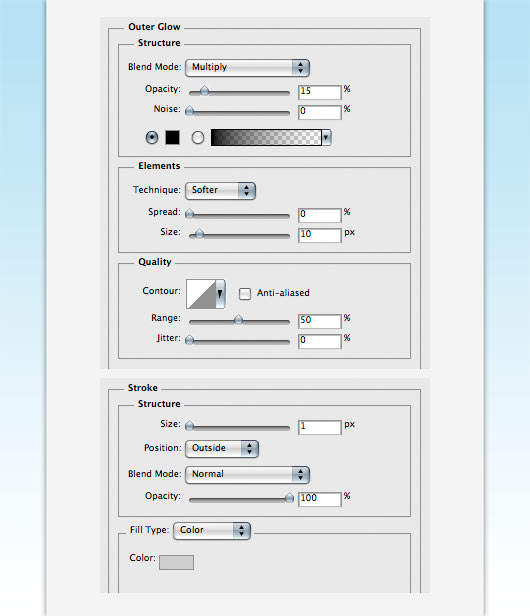Adjust the Stroke Opacity slider
Viewport: 530px width, 616px height.
(289, 499)
